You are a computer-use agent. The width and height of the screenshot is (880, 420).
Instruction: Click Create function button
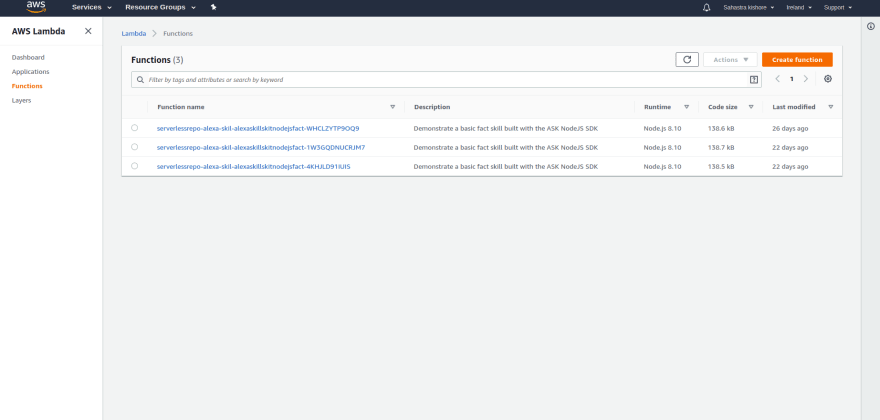click(797, 60)
